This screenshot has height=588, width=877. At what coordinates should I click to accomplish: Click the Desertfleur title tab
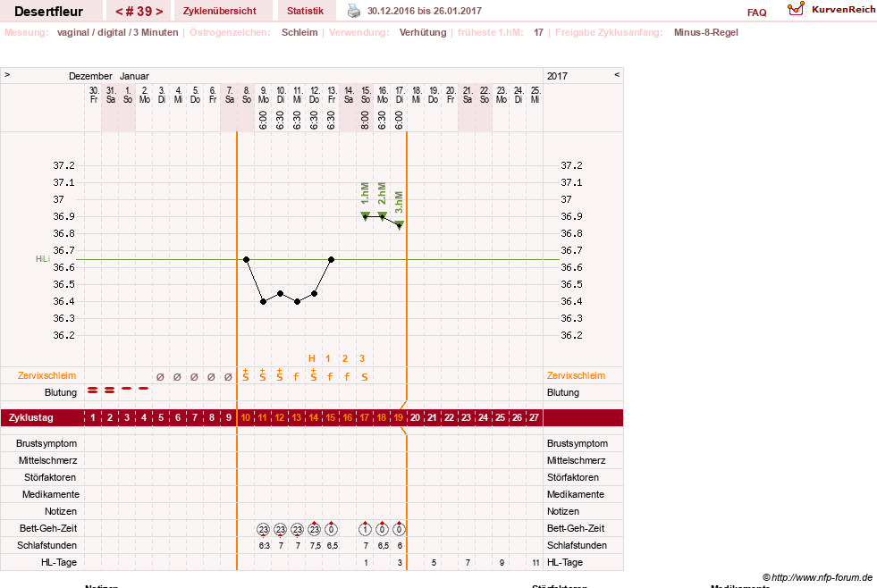(48, 12)
